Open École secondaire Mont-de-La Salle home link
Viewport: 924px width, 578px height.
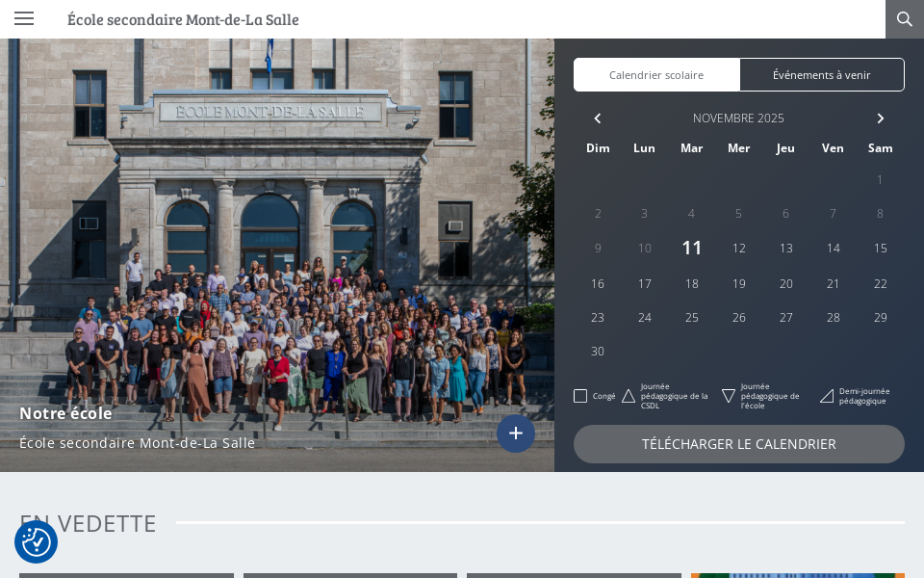(x=183, y=19)
